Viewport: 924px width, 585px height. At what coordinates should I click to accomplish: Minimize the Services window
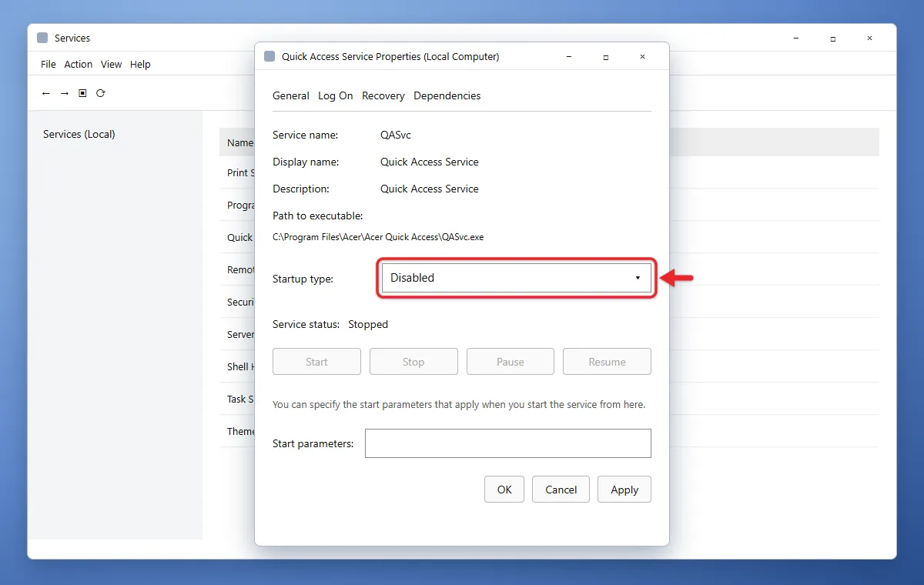pos(795,38)
